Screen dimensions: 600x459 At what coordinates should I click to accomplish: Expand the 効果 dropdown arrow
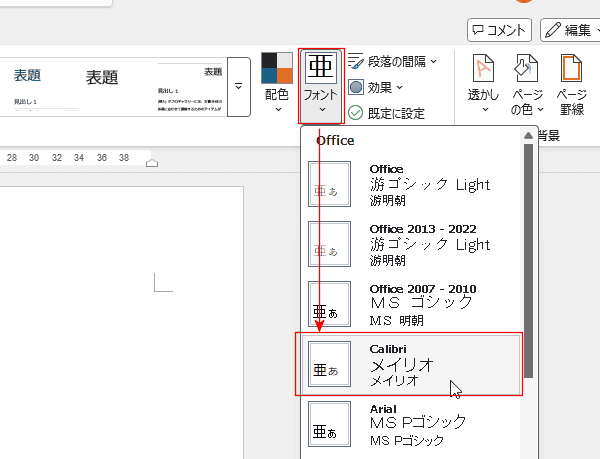(x=399, y=88)
